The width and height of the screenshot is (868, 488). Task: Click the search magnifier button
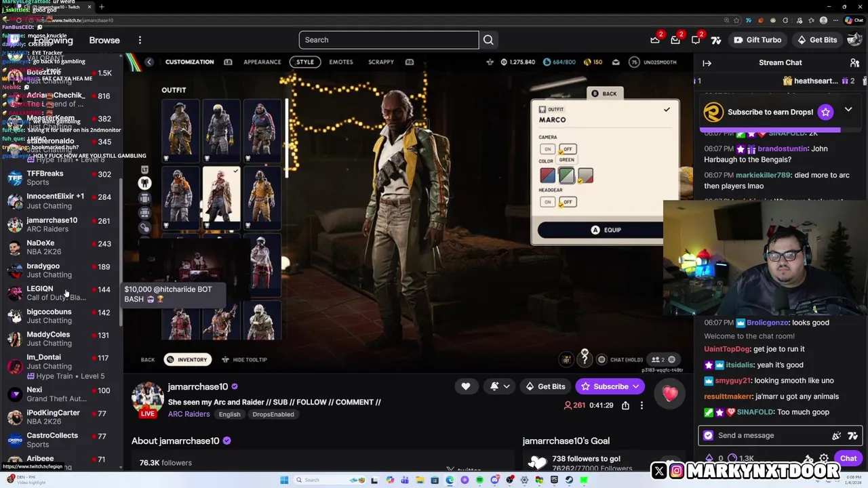coord(488,40)
